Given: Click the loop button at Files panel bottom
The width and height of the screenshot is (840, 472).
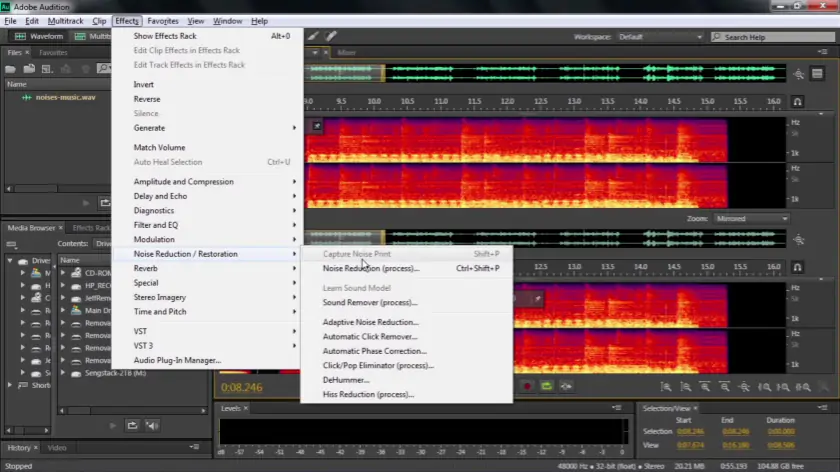Looking at the screenshot, I should [105, 203].
